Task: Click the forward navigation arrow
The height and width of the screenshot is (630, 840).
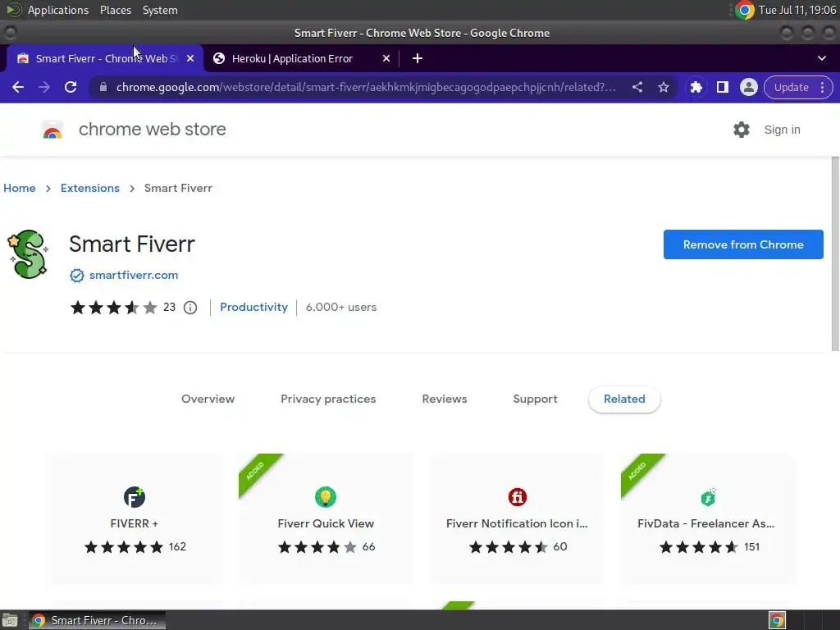Action: click(44, 87)
